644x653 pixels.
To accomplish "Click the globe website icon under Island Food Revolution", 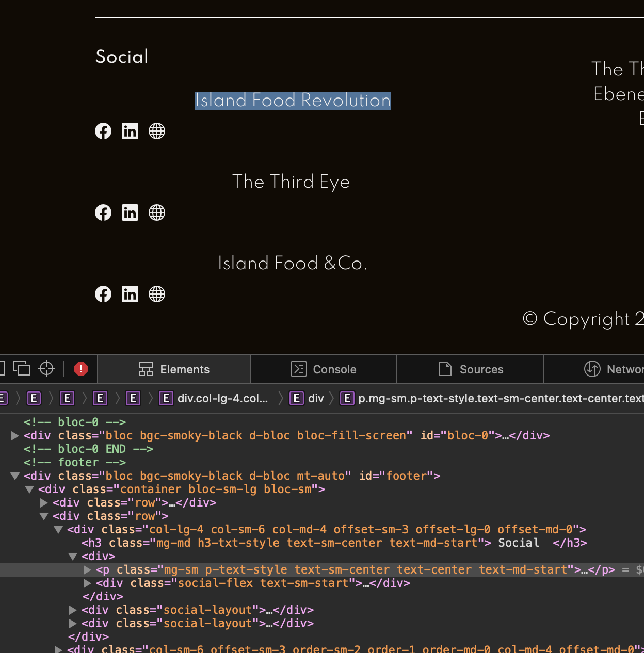I will click(x=156, y=131).
